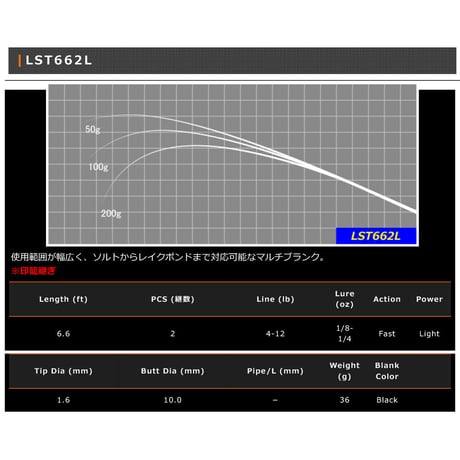The height and width of the screenshot is (460, 460).
Task: Click the 50g bend curve label
Action: pos(92,129)
